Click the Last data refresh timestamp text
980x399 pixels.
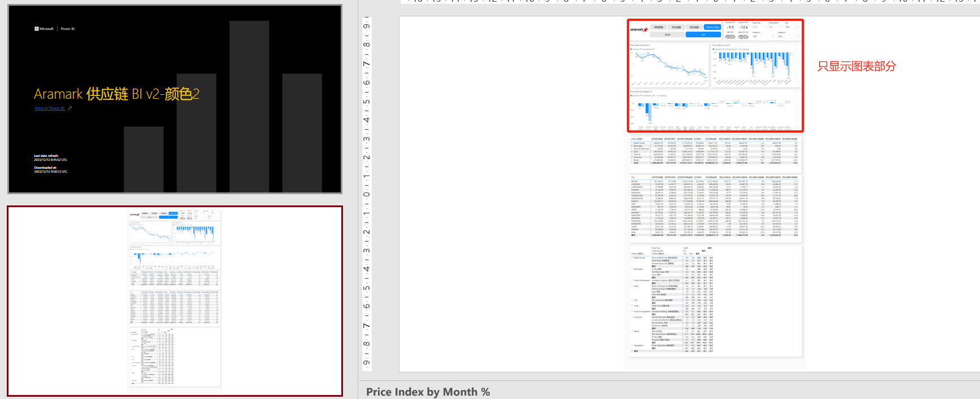point(51,157)
